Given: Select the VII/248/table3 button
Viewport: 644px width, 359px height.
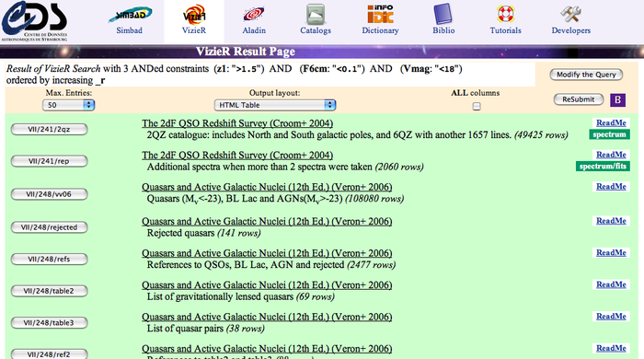Looking at the screenshot, I should click(50, 323).
